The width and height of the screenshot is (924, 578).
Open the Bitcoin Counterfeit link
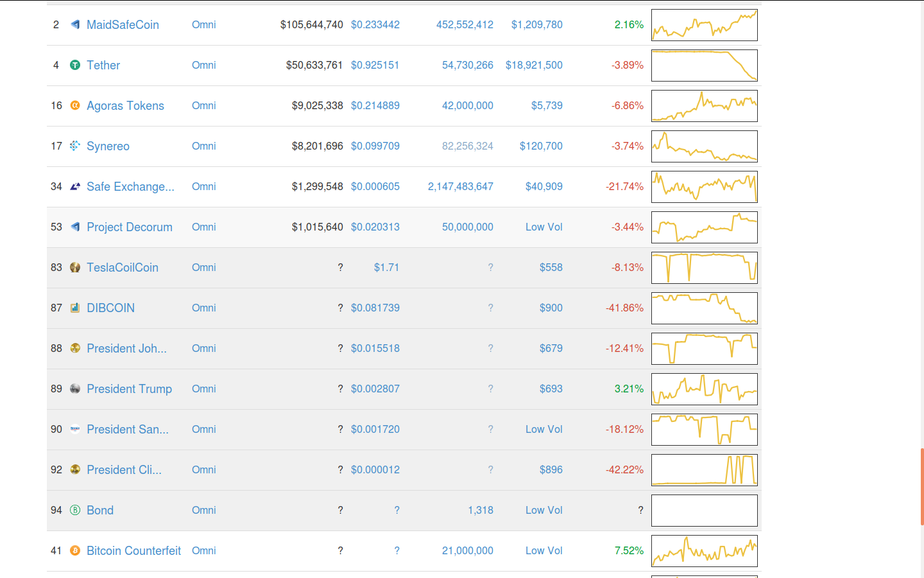[x=133, y=550]
